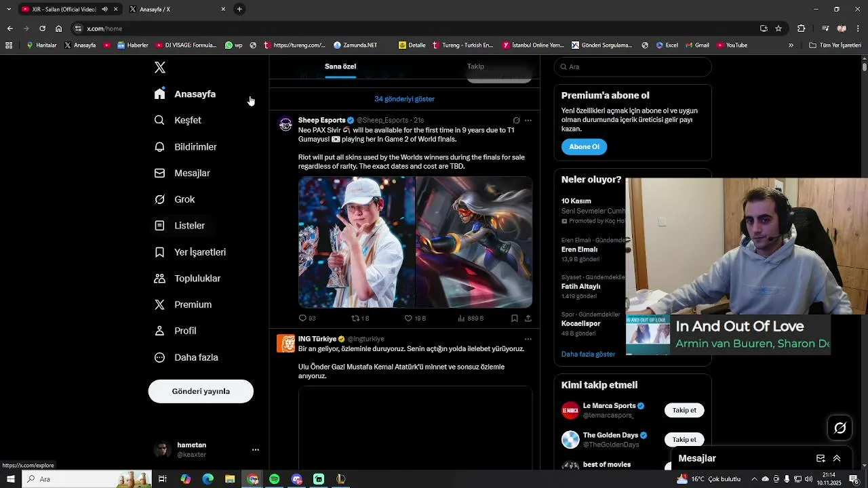Open Anasayfa in the left navigation
Viewport: 868px width, 488px height.
click(x=185, y=94)
